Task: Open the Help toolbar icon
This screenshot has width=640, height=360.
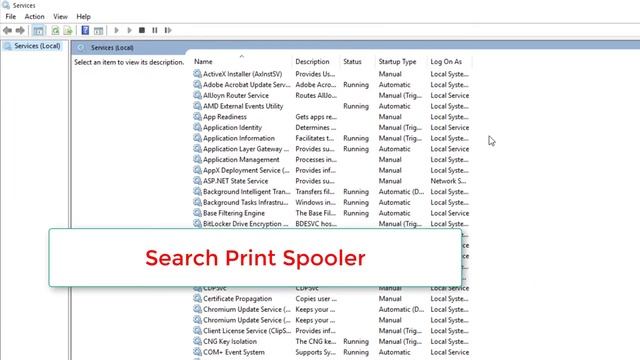Action: [x=85, y=30]
